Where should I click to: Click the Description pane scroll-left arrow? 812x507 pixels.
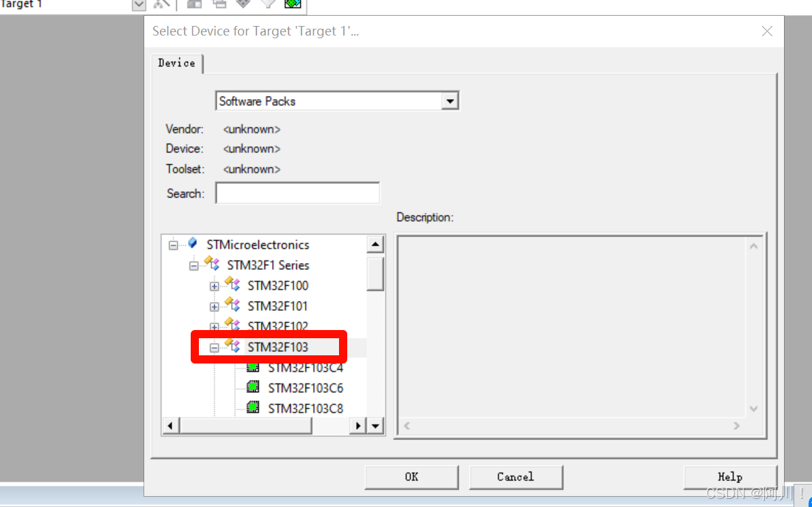point(407,426)
